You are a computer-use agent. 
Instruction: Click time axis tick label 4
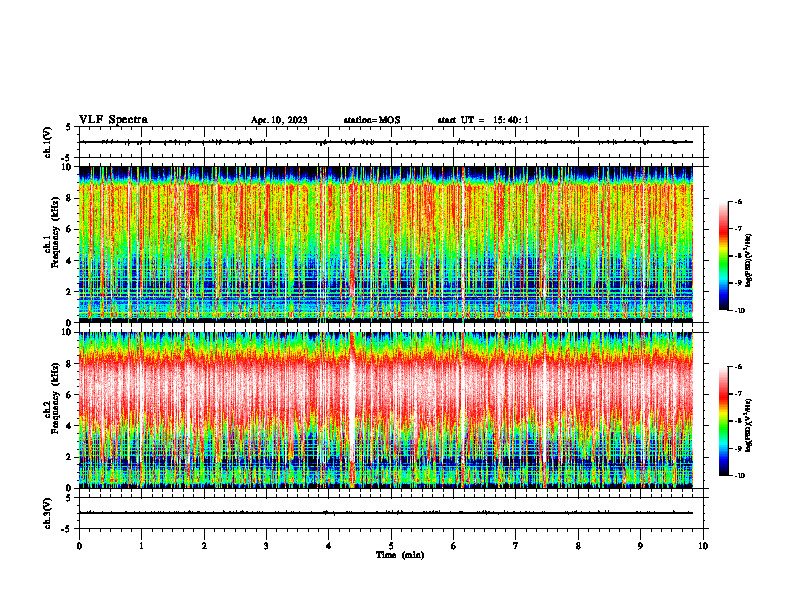tap(328, 546)
